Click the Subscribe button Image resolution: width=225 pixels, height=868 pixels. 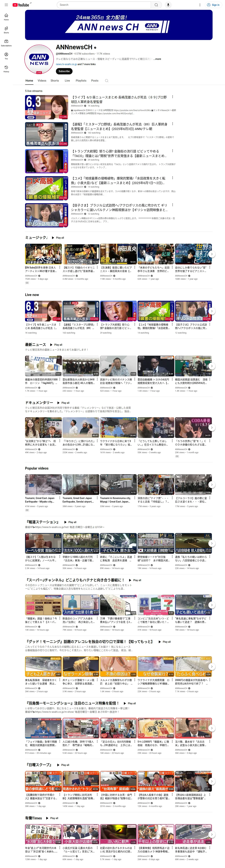64,71
